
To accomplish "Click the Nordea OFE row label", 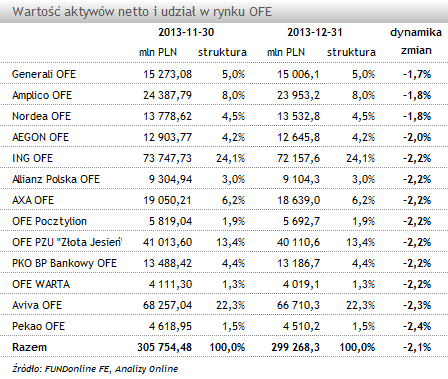I will point(42,116).
